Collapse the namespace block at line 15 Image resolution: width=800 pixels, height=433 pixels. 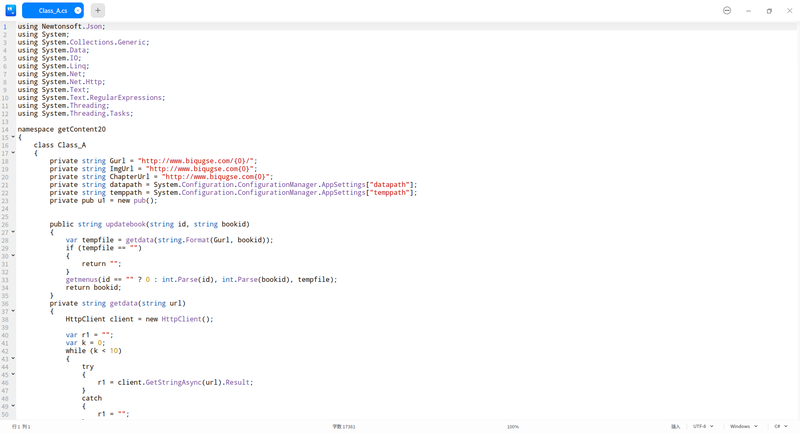(x=13, y=137)
